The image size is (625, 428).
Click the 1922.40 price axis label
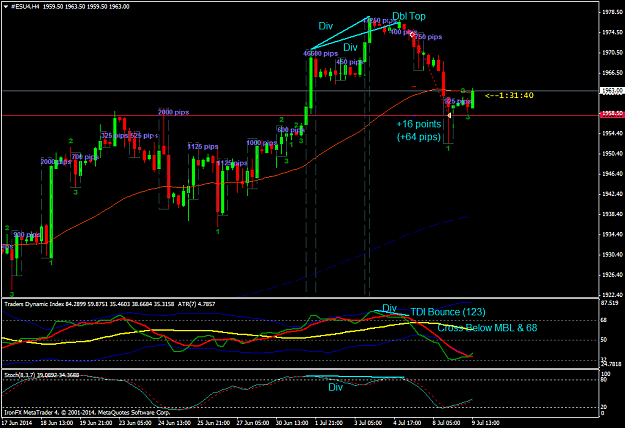pos(613,295)
